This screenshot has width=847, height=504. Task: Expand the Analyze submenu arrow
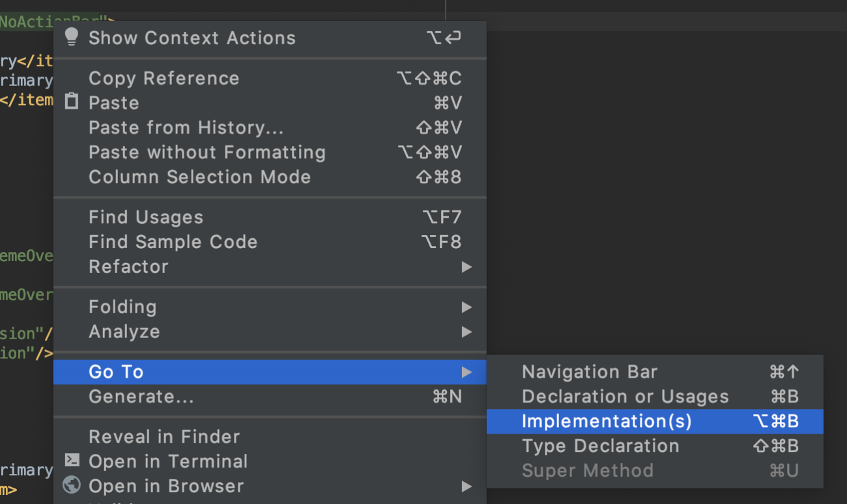(x=467, y=332)
